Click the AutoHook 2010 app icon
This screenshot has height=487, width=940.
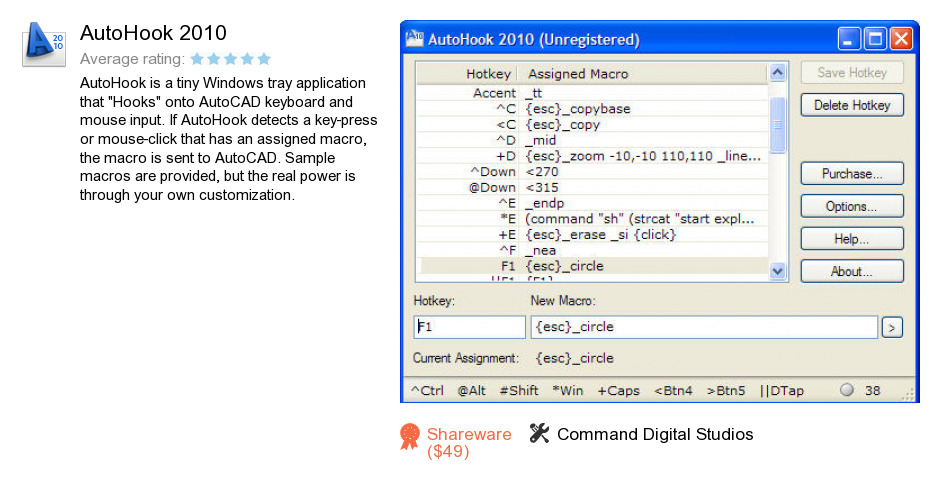point(44,44)
